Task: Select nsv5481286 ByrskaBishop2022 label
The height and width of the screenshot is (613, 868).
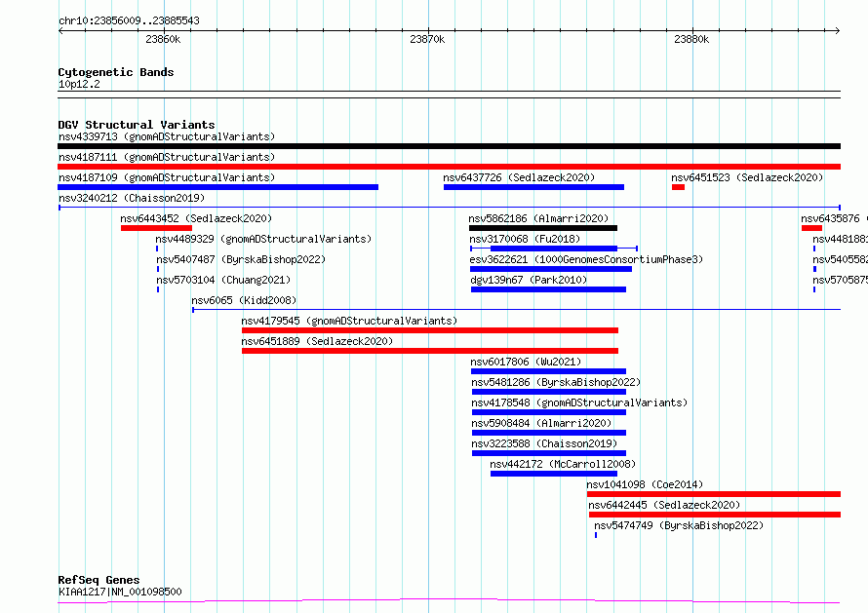Action: 556,382
